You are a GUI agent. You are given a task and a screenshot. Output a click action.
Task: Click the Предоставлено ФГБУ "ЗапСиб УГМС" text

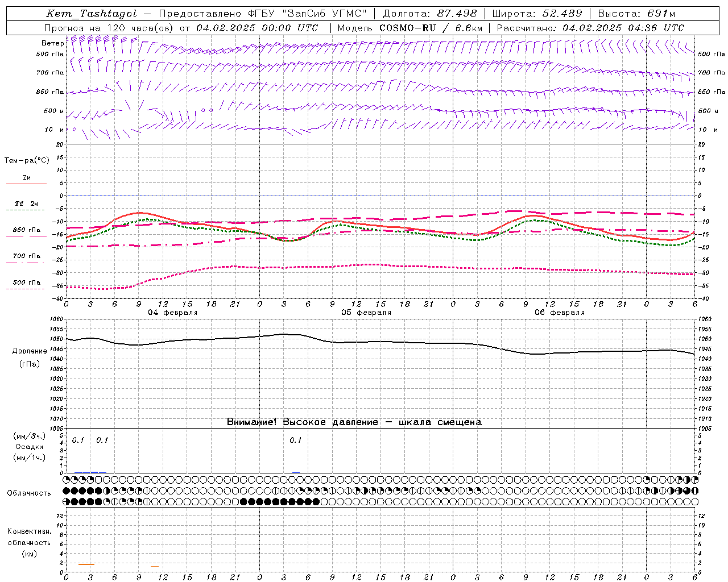[263, 14]
